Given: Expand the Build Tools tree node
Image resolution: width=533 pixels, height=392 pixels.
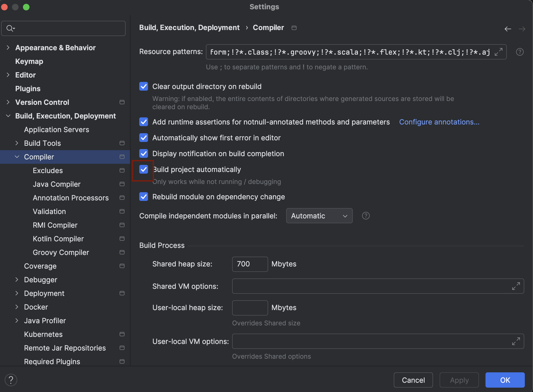Looking at the screenshot, I should 17,143.
